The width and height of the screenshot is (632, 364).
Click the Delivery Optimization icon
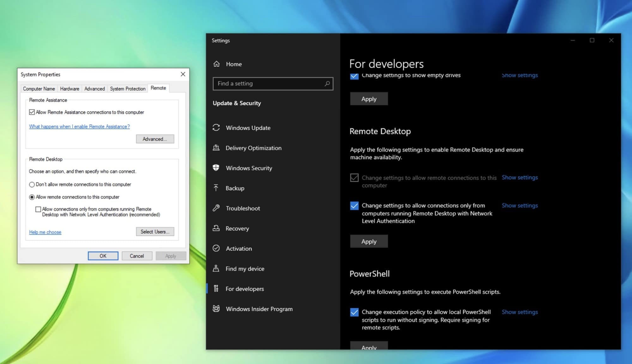click(216, 148)
